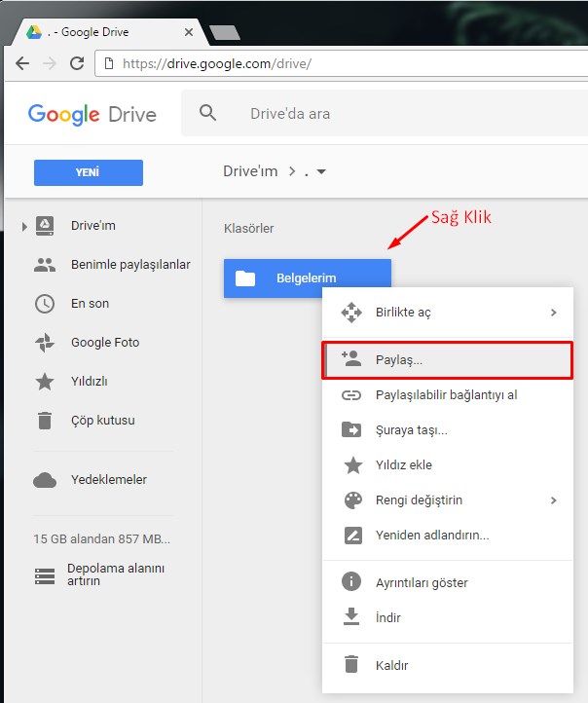Select Paylaş... from the context menu
Image resolution: width=588 pixels, height=703 pixels.
399,360
